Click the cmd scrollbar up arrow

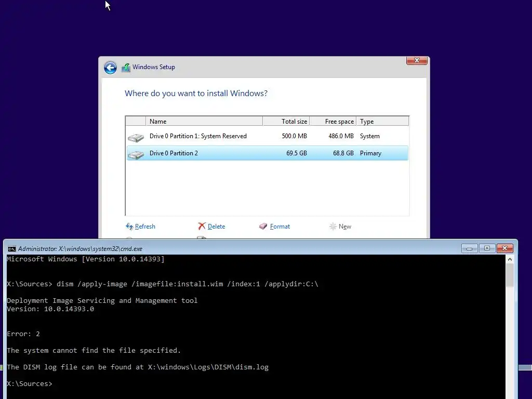click(510, 259)
